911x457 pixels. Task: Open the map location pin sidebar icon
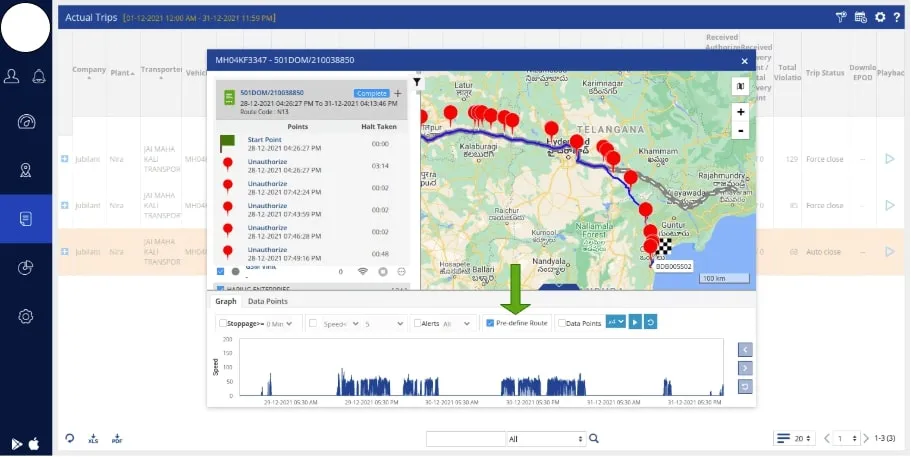tap(26, 170)
